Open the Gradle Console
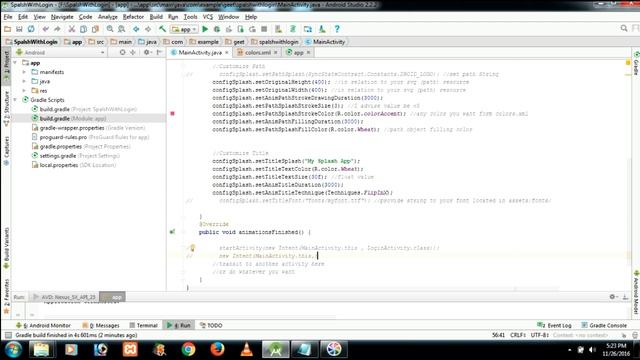 click(604, 325)
